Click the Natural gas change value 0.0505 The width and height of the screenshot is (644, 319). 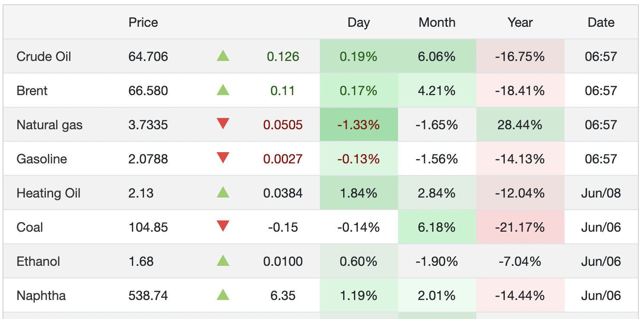click(283, 125)
